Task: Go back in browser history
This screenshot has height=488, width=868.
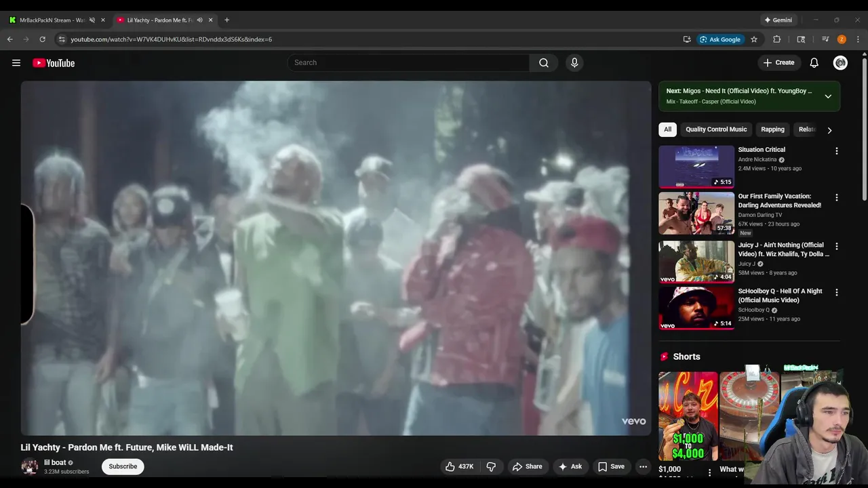Action: click(10, 39)
